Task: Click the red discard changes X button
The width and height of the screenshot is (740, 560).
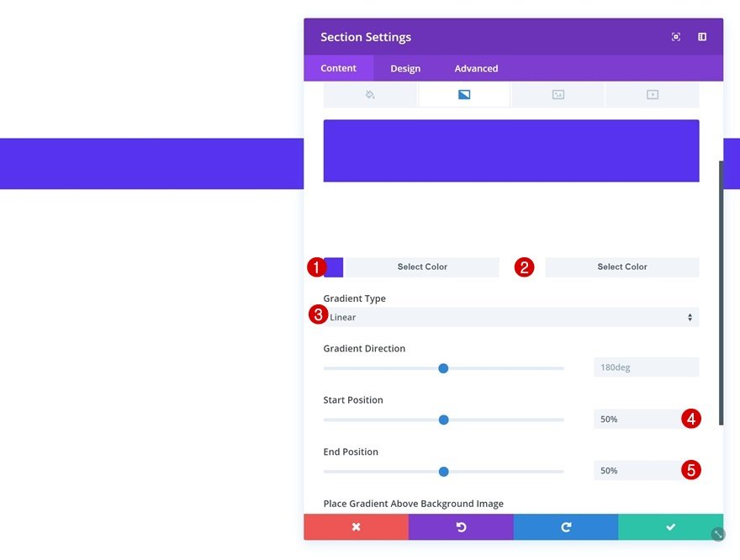Action: (357, 526)
